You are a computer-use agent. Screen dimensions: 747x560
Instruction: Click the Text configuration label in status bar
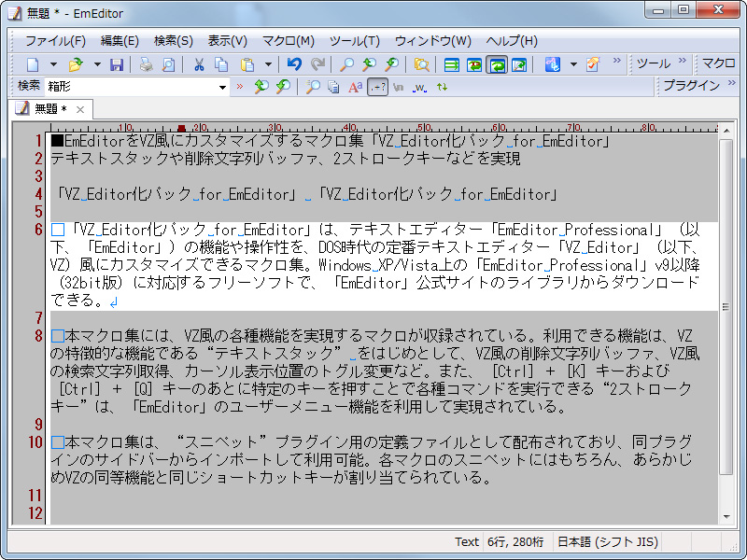point(466,542)
